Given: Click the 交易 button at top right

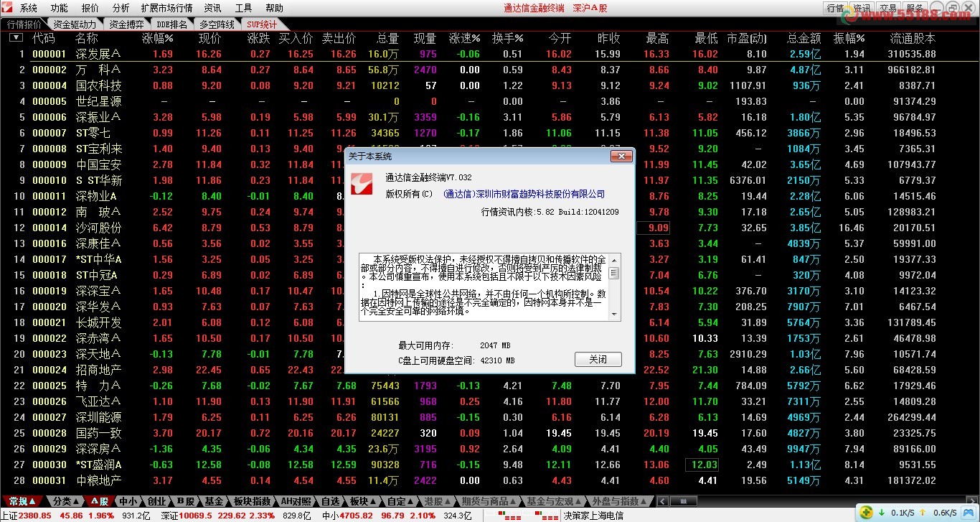Looking at the screenshot, I should 888,8.
